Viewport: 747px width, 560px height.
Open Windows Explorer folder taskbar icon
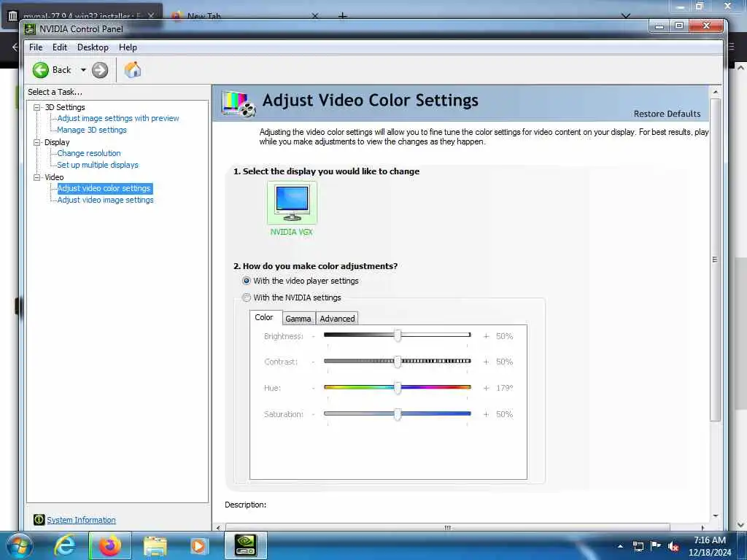[155, 545]
